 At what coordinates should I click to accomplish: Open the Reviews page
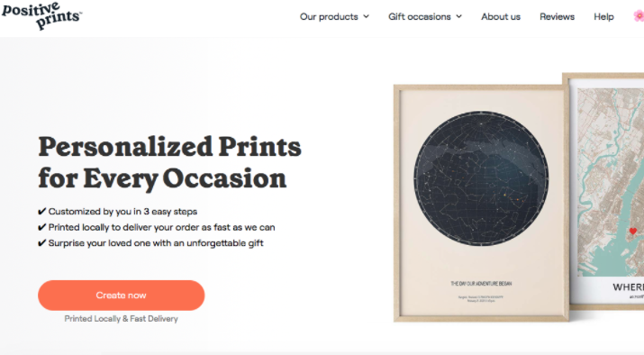click(x=557, y=16)
